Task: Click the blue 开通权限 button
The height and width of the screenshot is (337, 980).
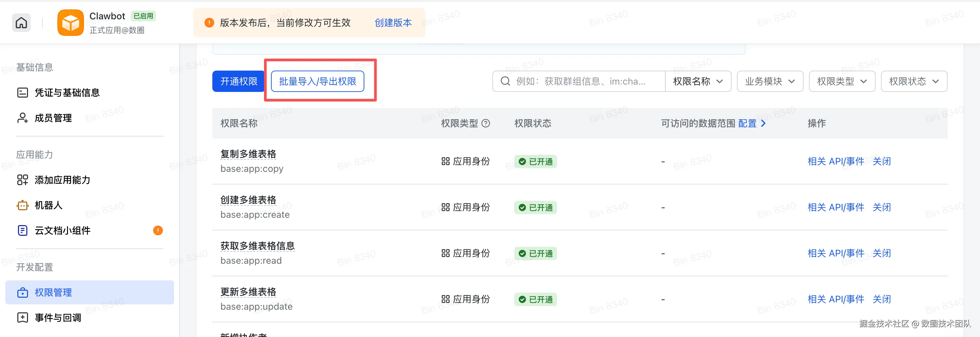Action: point(239,81)
